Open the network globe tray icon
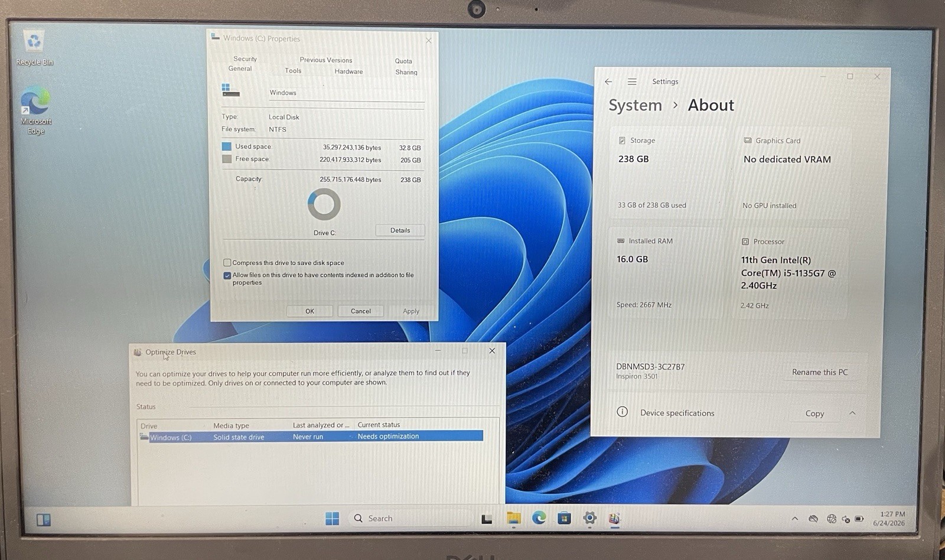 click(832, 519)
